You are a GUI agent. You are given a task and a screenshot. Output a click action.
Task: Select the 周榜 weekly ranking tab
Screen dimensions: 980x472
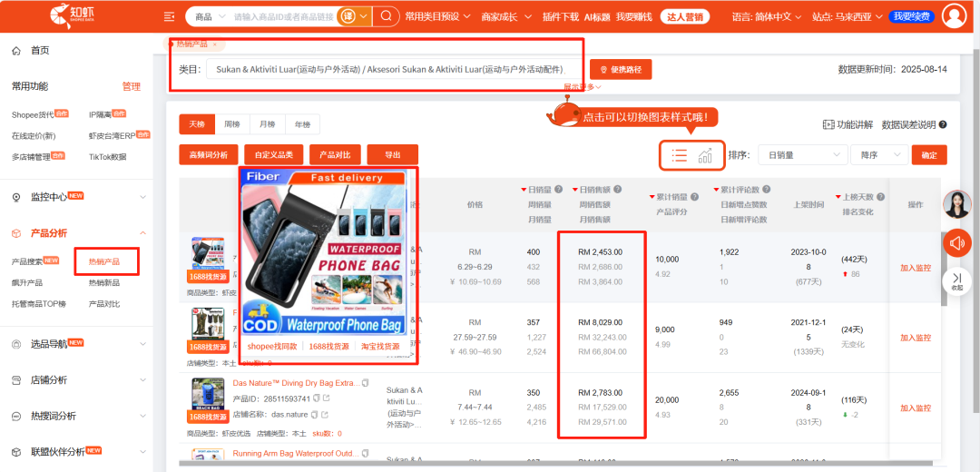tap(232, 124)
